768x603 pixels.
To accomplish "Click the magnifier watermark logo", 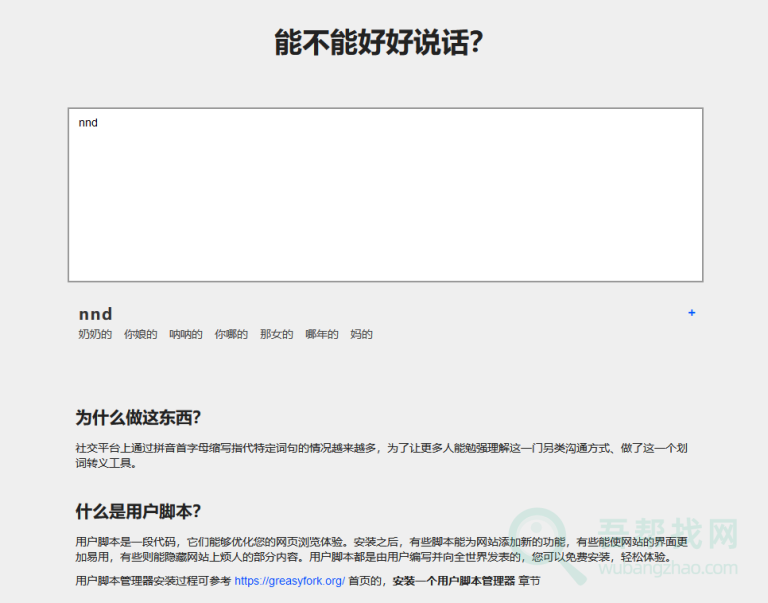I will (544, 544).
